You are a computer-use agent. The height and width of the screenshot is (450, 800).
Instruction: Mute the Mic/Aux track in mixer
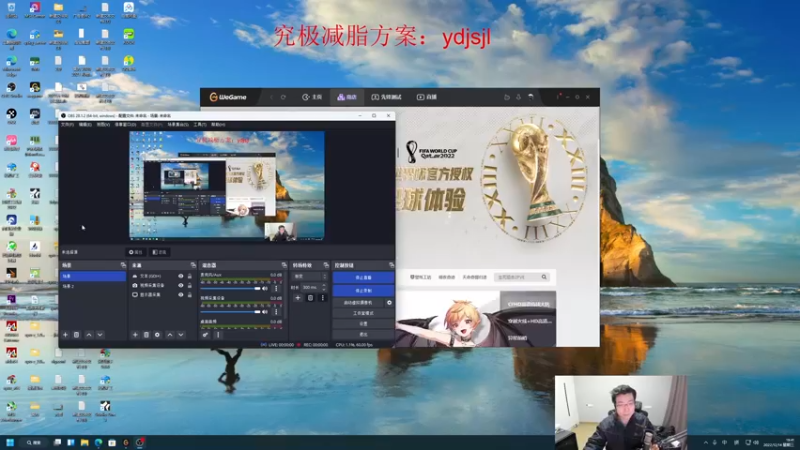(x=265, y=288)
